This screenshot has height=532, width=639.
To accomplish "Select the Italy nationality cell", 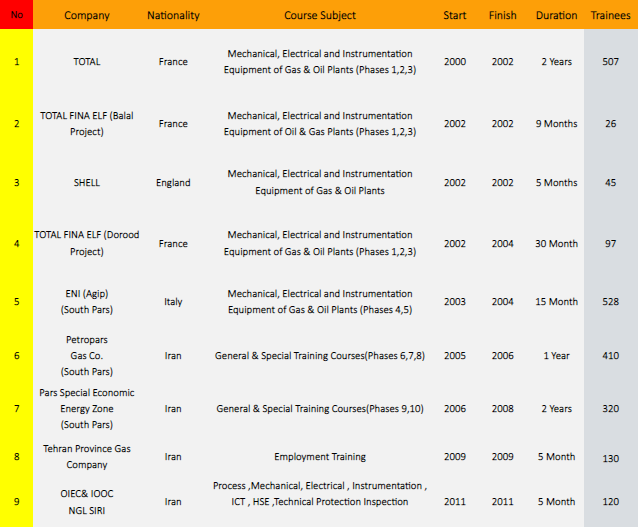I will point(173,302).
